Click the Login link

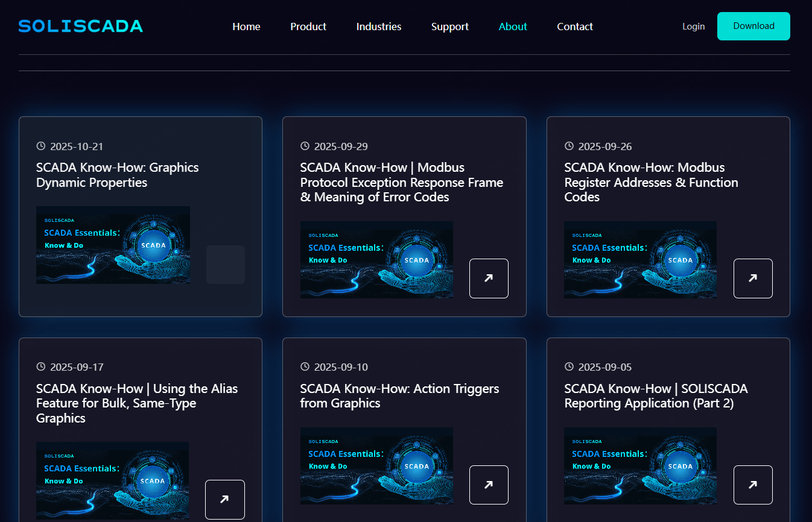[x=693, y=27]
